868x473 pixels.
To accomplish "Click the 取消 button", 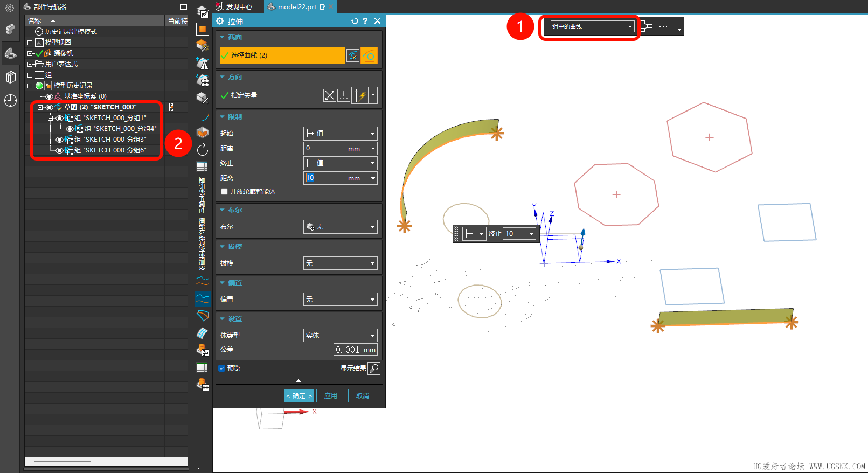I will click(363, 396).
